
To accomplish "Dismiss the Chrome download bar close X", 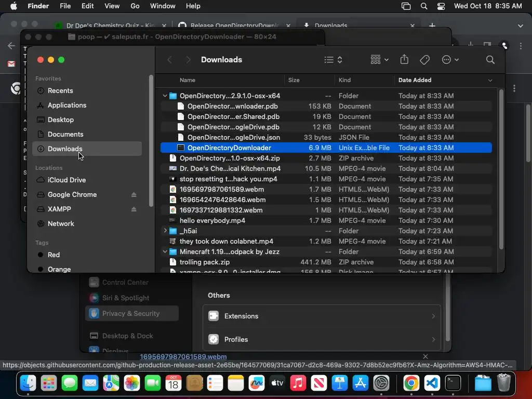I will pyautogui.click(x=425, y=356).
